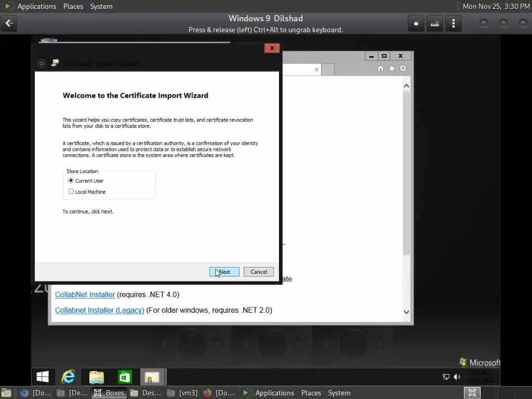Screen dimensions: 532x399
Task: Open a new Internet Explorer tab
Action: 328,70
